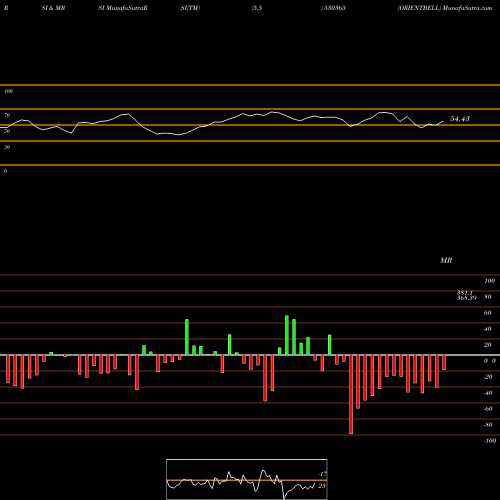The image size is (500, 500).
Task: Click the RSI axis label 50
Action: point(7,131)
